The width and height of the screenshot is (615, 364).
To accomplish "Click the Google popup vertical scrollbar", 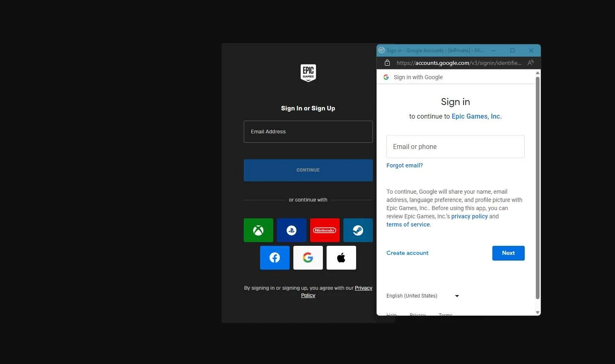I will [537, 188].
